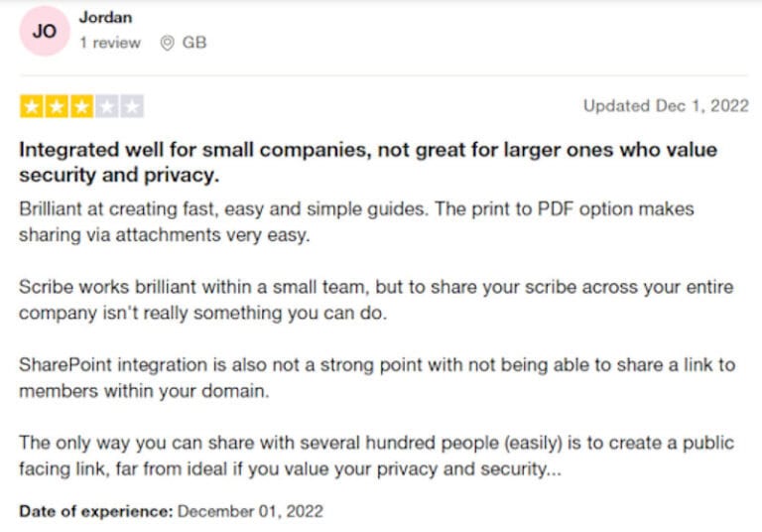Click the 'December 01, 2022' experience date
762x532 pixels.
(x=251, y=511)
